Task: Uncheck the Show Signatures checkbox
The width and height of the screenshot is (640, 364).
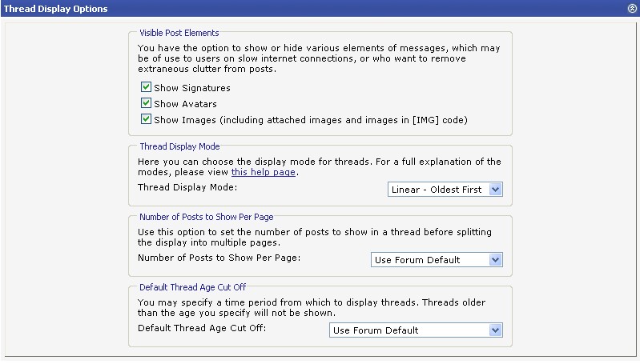Action: [x=146, y=87]
